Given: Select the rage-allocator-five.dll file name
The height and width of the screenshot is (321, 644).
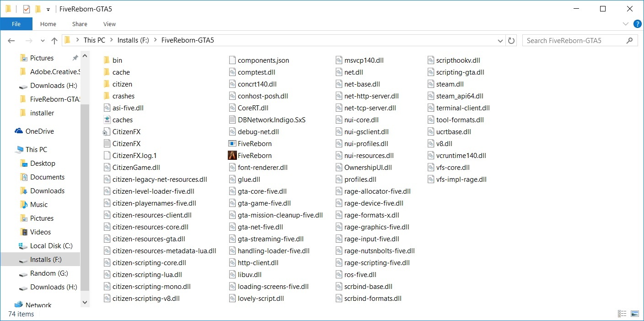Looking at the screenshot, I should pos(377,191).
